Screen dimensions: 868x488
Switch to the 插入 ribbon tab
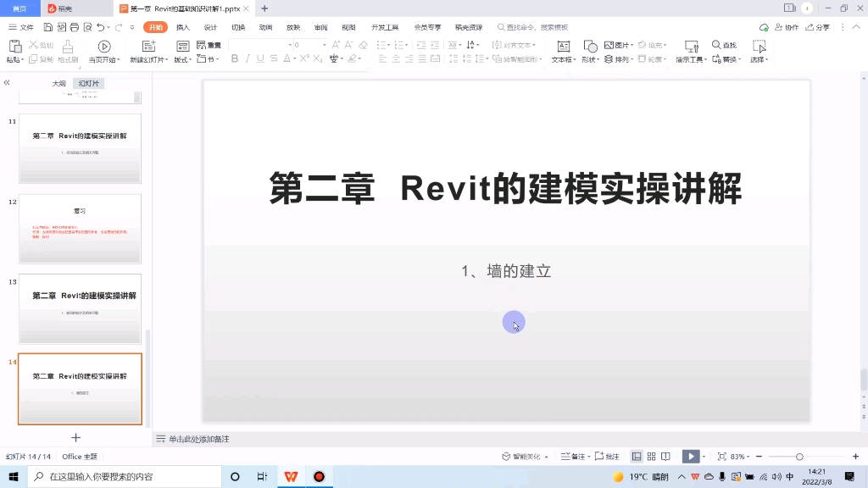[183, 26]
